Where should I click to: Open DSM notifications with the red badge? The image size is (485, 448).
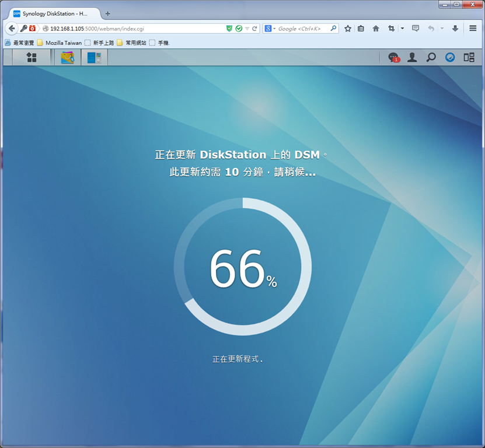[x=393, y=58]
